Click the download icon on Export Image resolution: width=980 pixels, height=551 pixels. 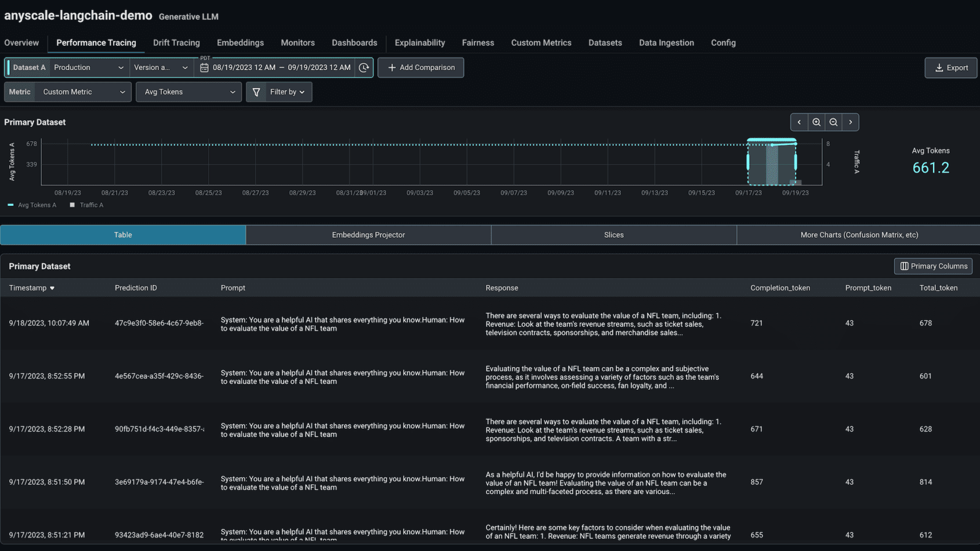click(x=939, y=67)
